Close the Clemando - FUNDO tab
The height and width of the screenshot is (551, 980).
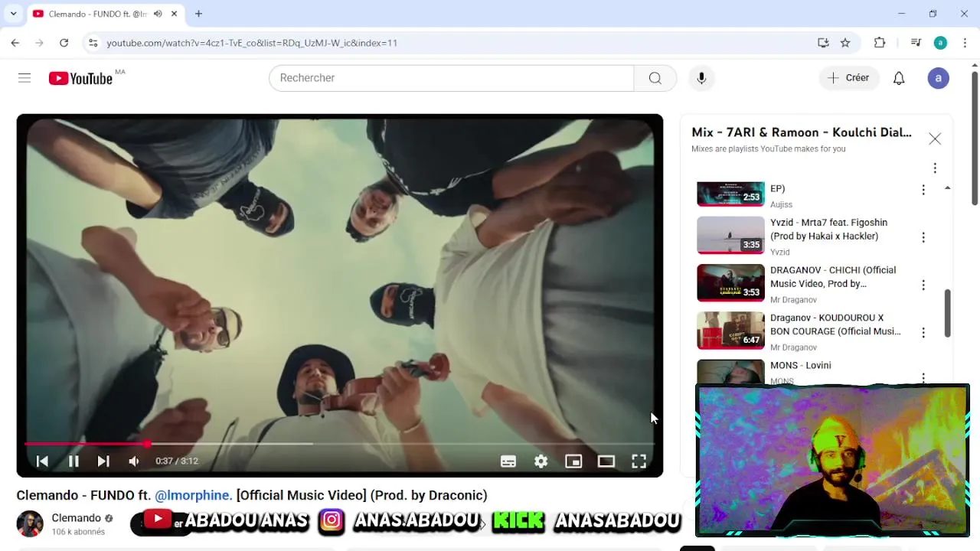point(174,14)
